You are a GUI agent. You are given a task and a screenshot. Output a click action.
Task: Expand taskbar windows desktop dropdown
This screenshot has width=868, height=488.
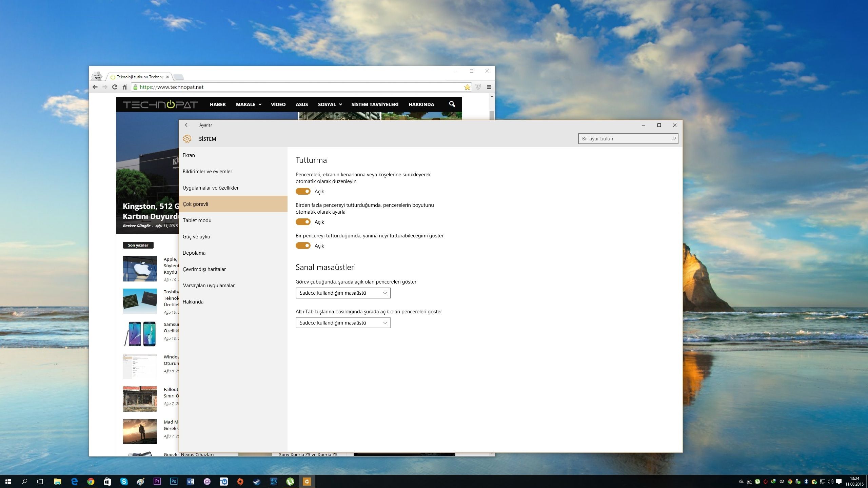(x=343, y=293)
